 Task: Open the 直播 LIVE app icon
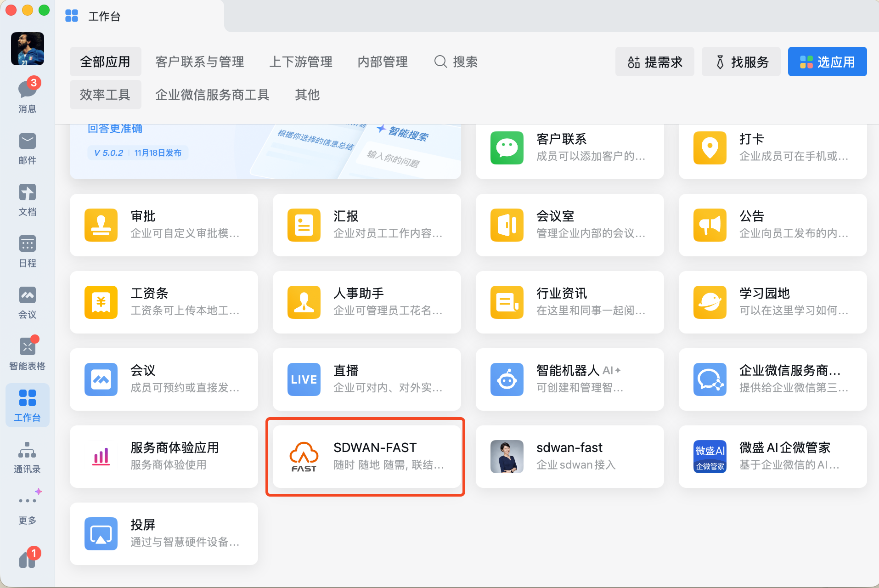pyautogui.click(x=304, y=379)
